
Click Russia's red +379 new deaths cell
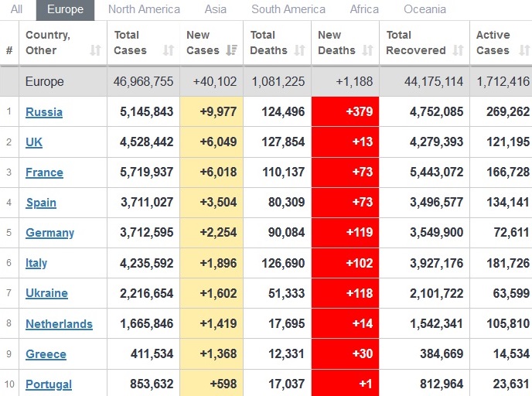345,112
